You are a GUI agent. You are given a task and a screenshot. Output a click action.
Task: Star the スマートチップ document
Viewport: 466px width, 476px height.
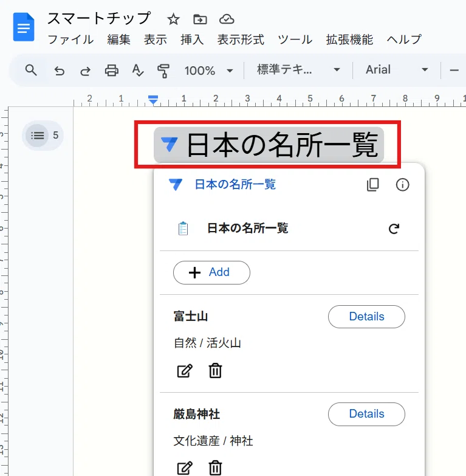173,19
